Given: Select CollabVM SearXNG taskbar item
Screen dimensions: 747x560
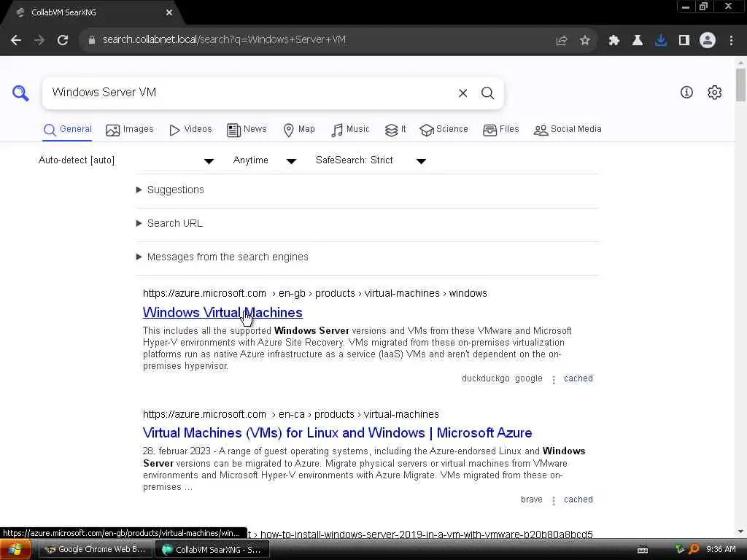Looking at the screenshot, I should tap(212, 550).
